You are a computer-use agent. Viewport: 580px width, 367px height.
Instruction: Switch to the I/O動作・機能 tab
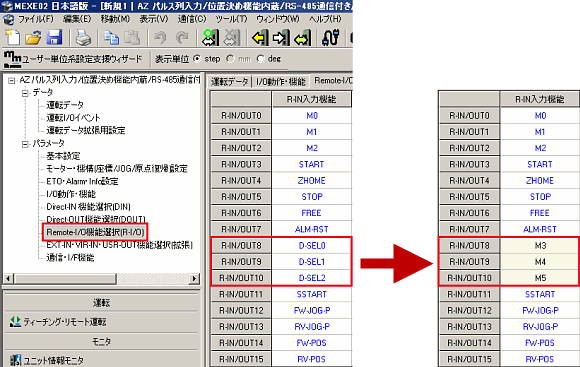click(281, 81)
